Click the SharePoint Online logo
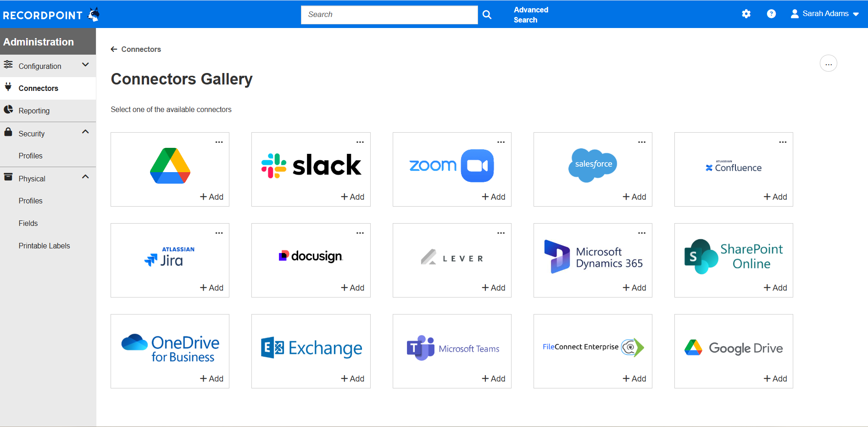 click(x=734, y=256)
